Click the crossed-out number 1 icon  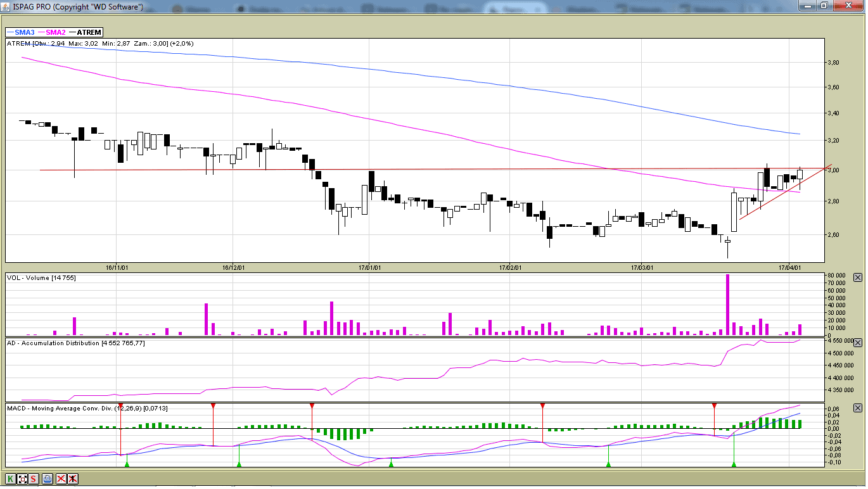[x=73, y=479]
